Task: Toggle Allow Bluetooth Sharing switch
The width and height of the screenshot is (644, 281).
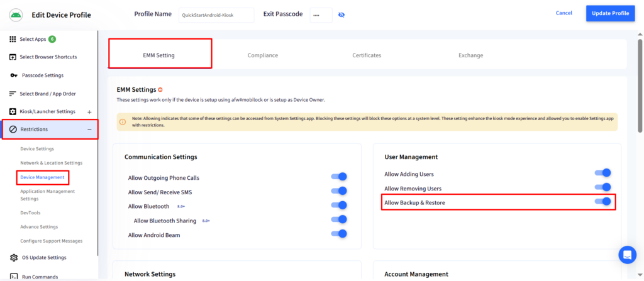Action: [x=339, y=219]
